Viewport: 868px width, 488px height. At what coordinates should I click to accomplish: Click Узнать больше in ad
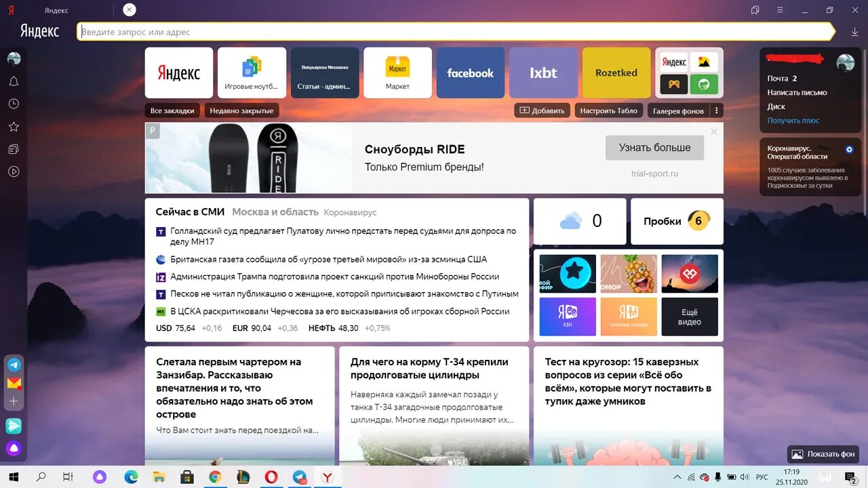pos(654,148)
